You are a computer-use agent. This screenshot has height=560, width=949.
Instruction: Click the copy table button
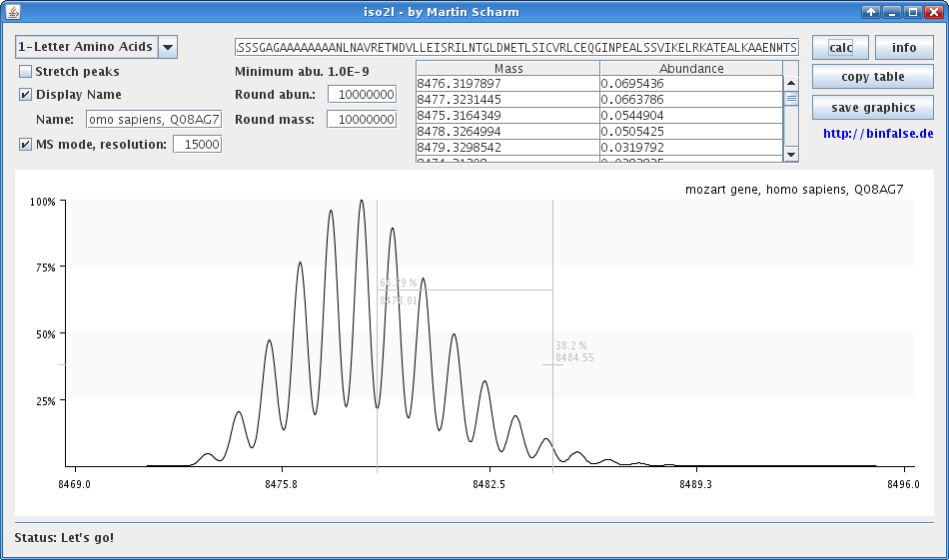coord(872,77)
